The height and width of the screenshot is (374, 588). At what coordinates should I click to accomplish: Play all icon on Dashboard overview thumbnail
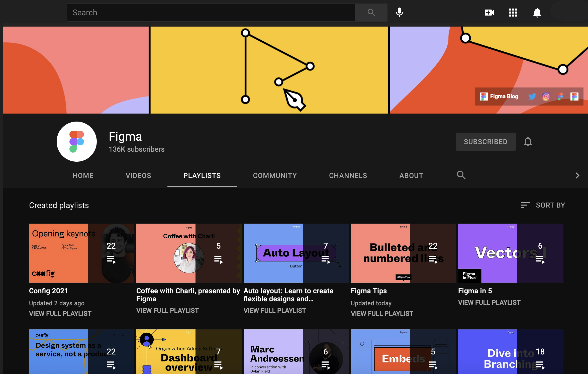[x=218, y=365]
